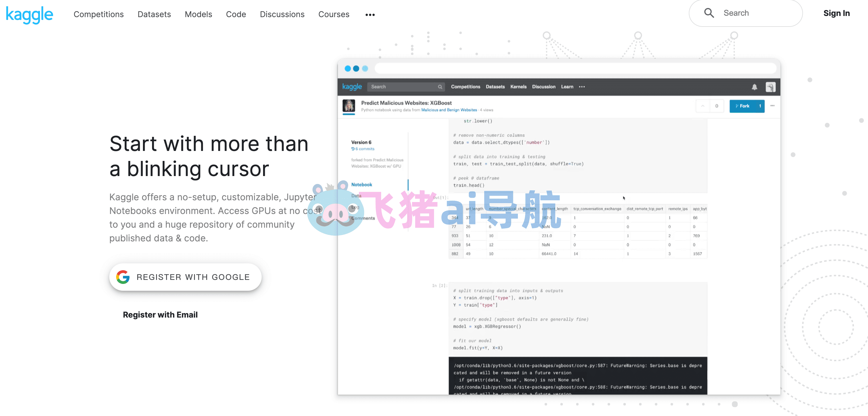Open the Competitions menu item
868x416 pixels.
click(x=99, y=15)
